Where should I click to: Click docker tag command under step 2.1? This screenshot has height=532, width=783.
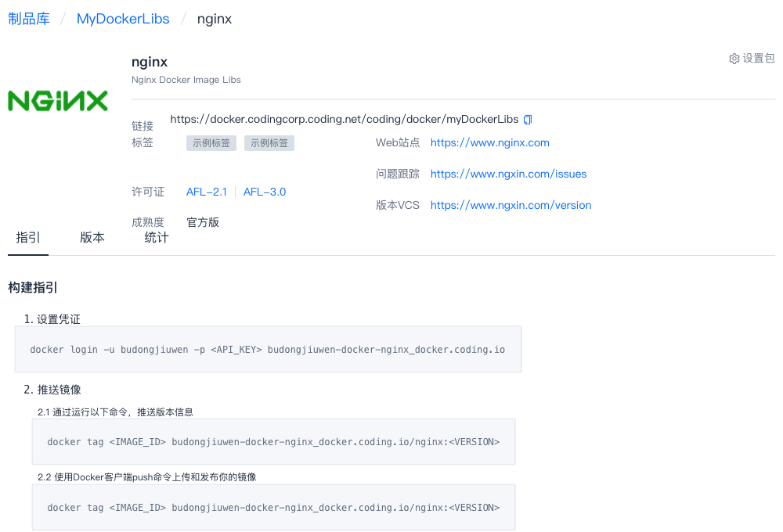point(273,442)
